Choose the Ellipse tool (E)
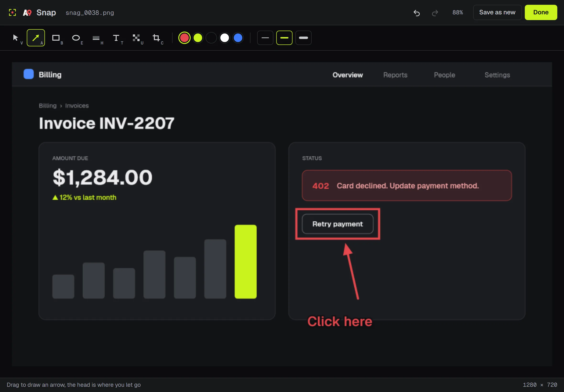The height and width of the screenshot is (392, 564). pyautogui.click(x=76, y=38)
